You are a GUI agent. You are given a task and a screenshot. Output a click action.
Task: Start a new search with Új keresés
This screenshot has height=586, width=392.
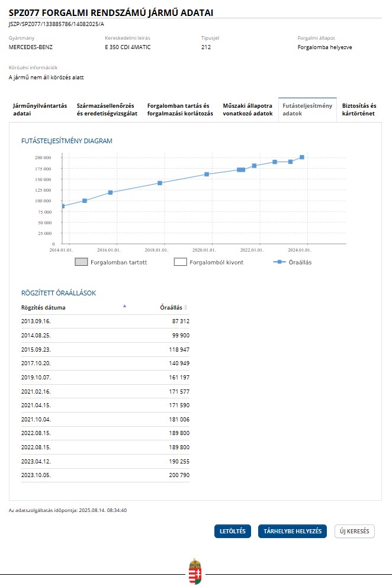click(355, 531)
